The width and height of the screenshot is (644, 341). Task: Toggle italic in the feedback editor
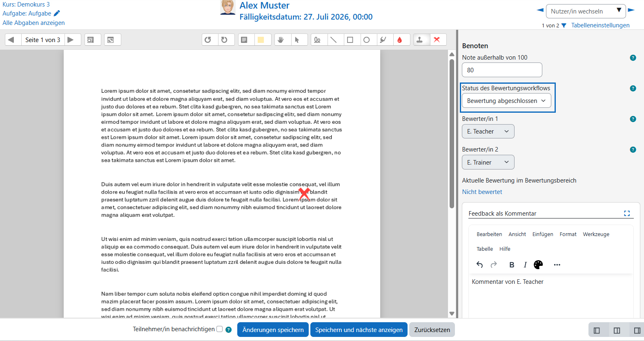click(525, 265)
